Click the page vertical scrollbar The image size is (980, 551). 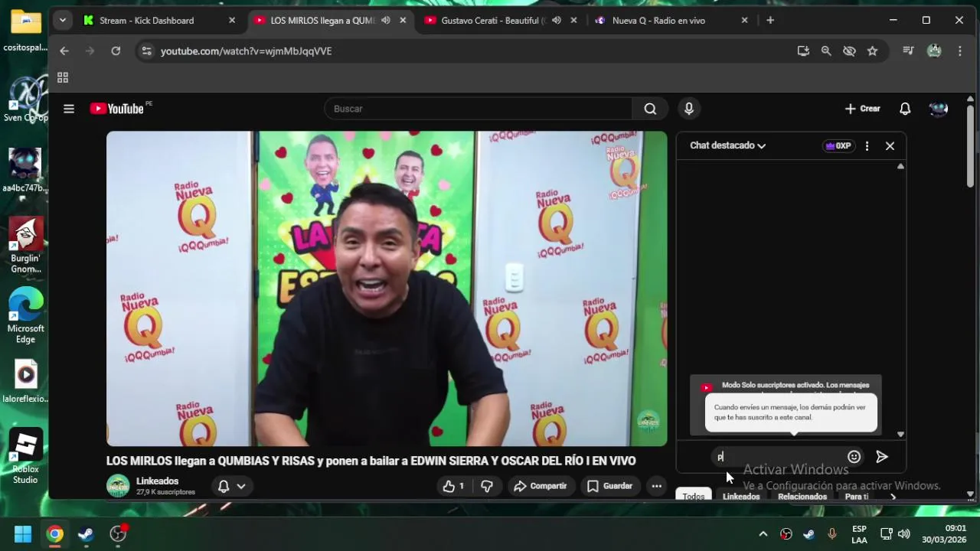(x=970, y=145)
